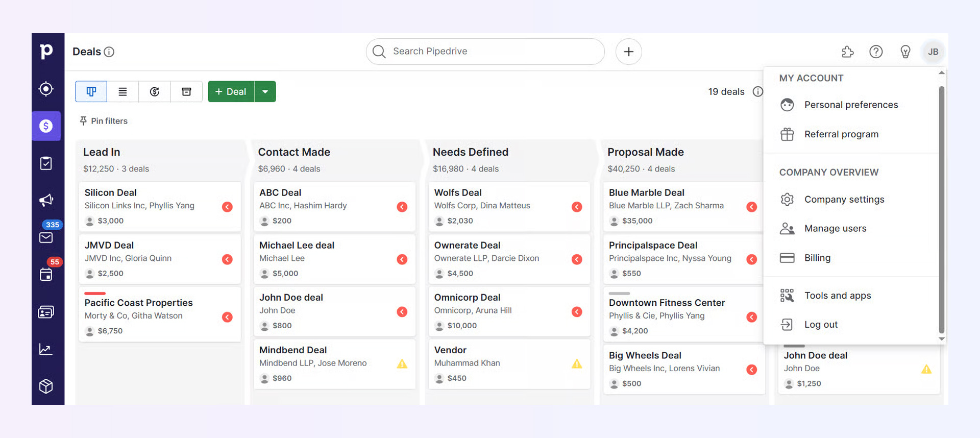Click red activity arrow on Blue Marble Deal
The width and height of the screenshot is (980, 438).
(x=752, y=207)
